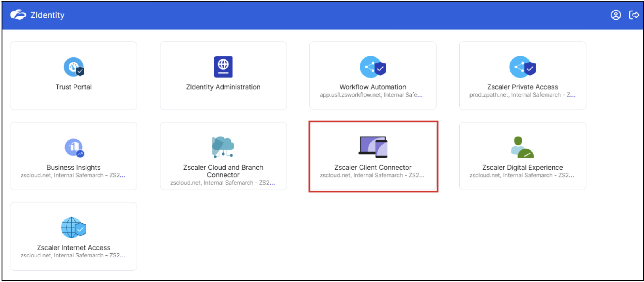Click the Trust Portal gauge icon

click(74, 67)
